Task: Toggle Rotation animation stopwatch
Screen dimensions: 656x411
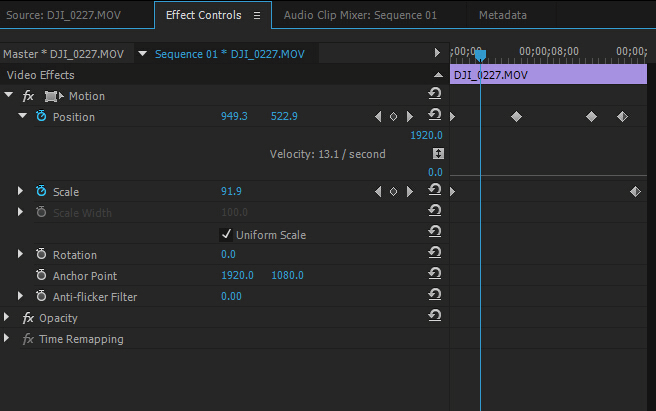Action: (x=41, y=254)
